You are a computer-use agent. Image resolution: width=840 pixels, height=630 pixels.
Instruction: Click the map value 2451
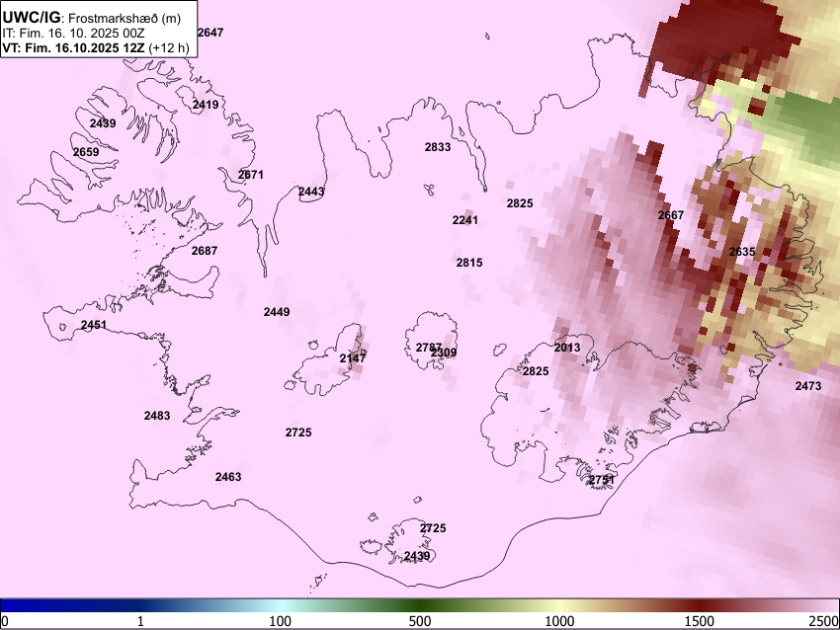[x=94, y=325]
